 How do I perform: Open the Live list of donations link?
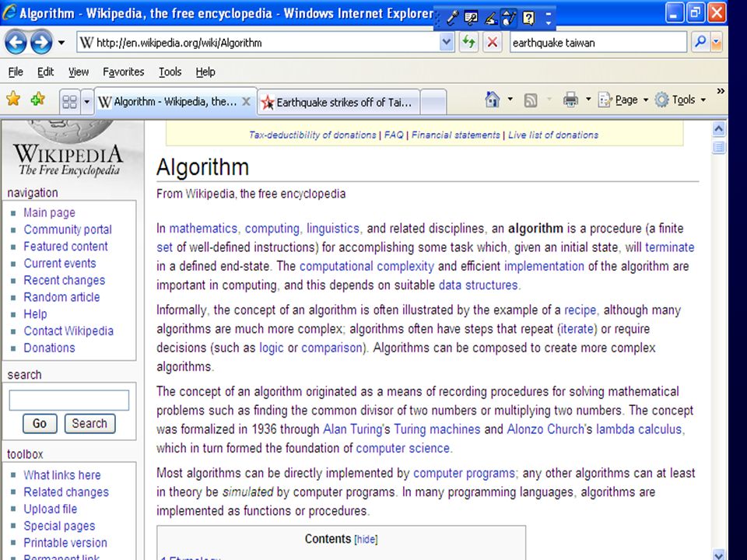point(553,135)
